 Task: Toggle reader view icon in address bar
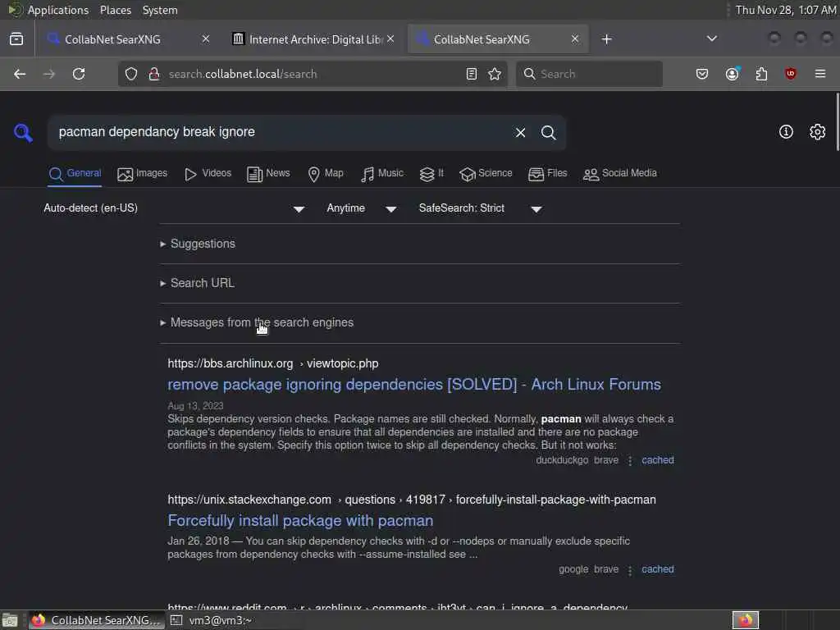tap(472, 74)
